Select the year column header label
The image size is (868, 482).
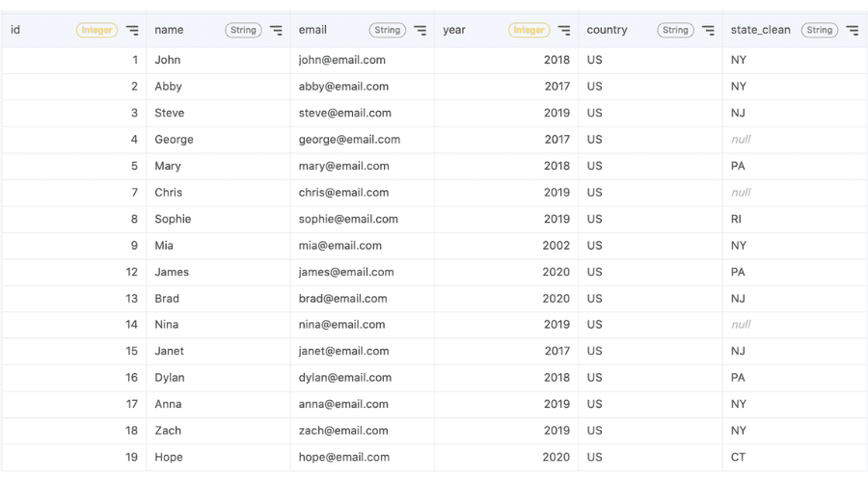(454, 30)
